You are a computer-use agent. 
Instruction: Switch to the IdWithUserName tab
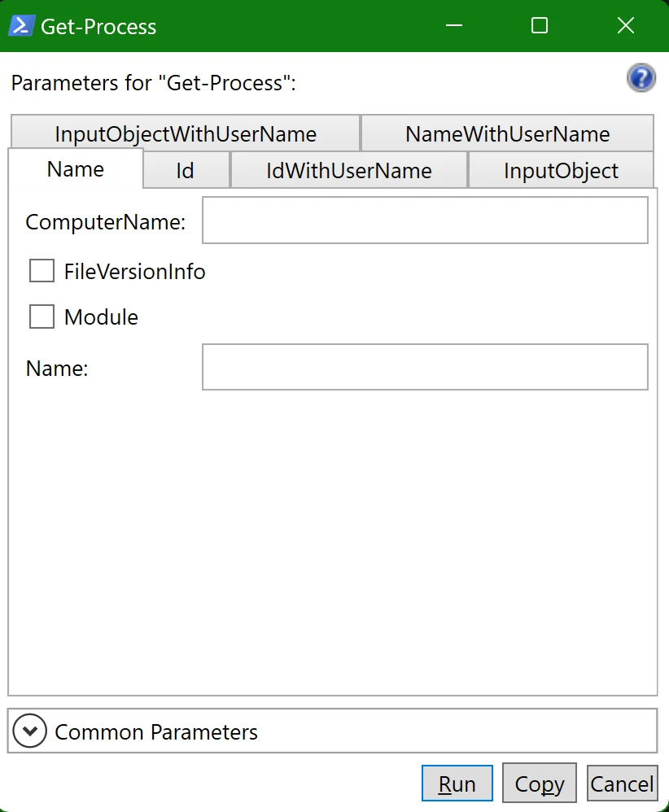[x=349, y=170]
